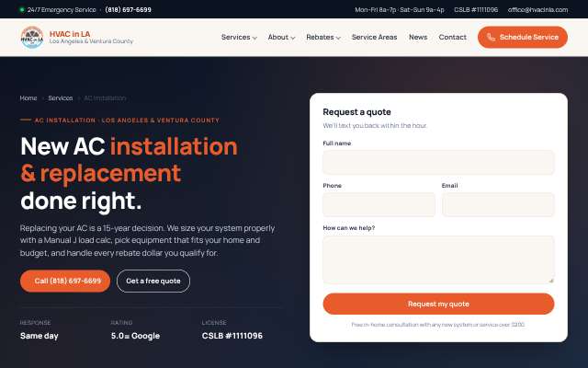Image resolution: width=588 pixels, height=368 pixels.
Task: Expand the About dropdown chevron
Action: 293,38
